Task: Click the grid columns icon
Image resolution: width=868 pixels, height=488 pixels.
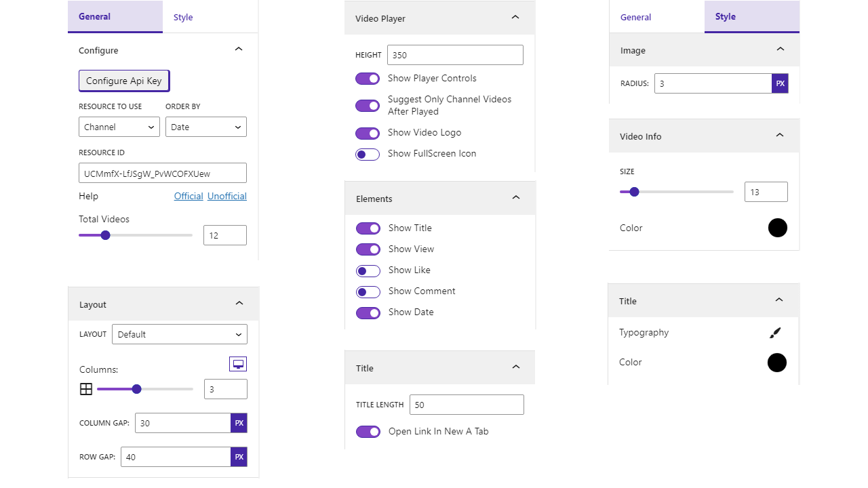Action: tap(86, 389)
